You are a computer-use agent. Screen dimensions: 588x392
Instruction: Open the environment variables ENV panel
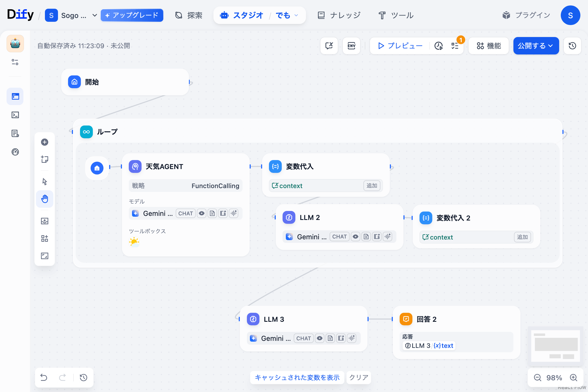click(x=351, y=46)
